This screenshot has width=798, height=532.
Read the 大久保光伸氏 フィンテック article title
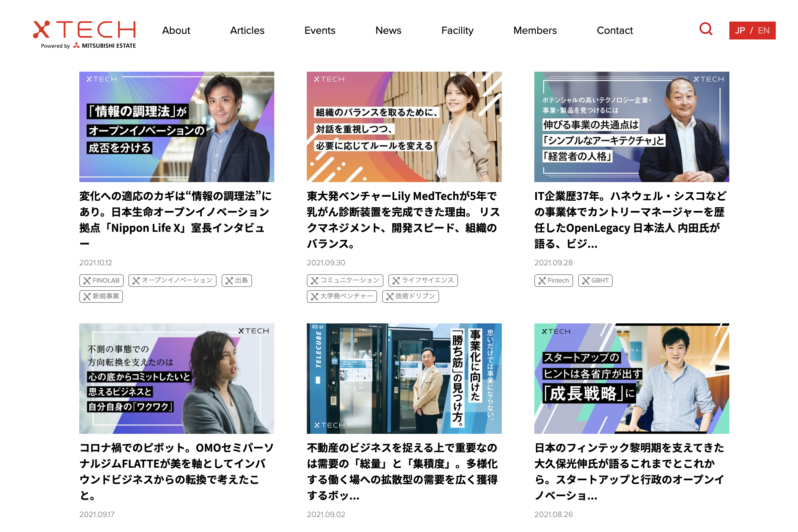[x=630, y=472]
